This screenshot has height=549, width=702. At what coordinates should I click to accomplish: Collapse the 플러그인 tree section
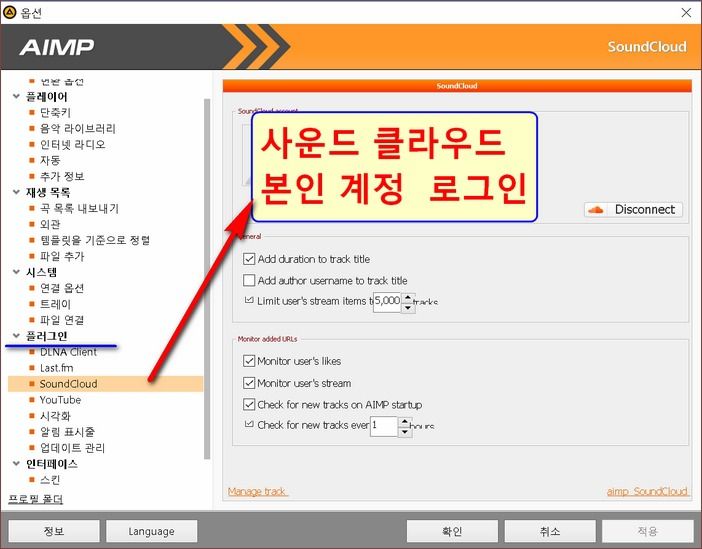point(17,335)
